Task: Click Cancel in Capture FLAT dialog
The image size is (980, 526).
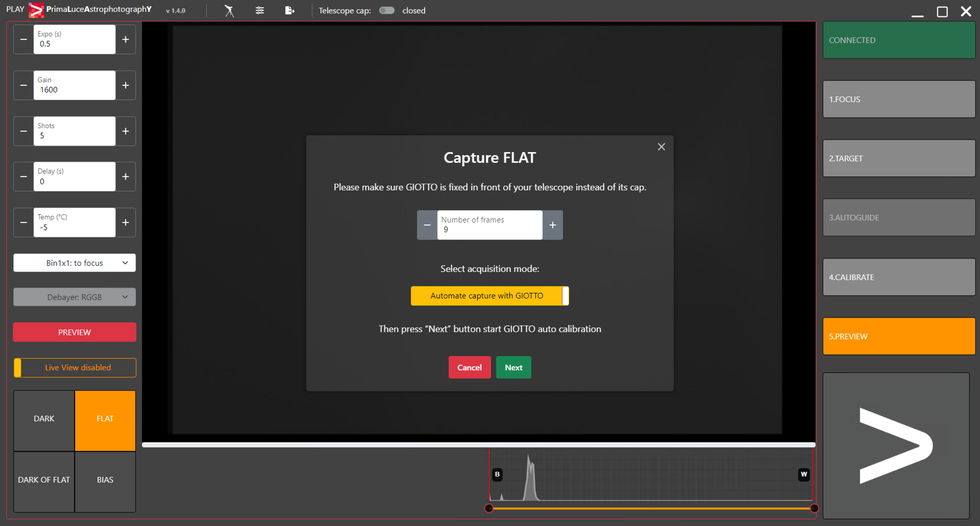Action: 470,367
